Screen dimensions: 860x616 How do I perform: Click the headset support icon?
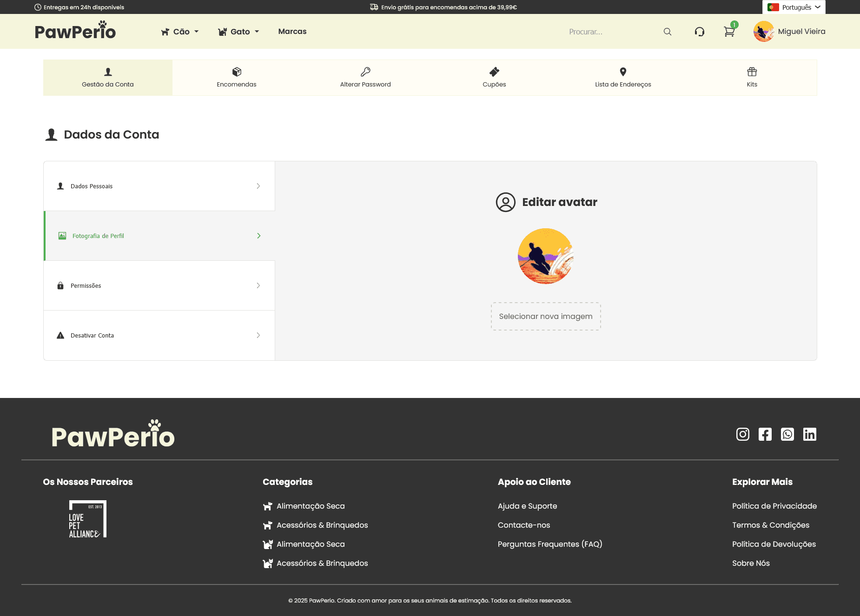[x=699, y=31]
